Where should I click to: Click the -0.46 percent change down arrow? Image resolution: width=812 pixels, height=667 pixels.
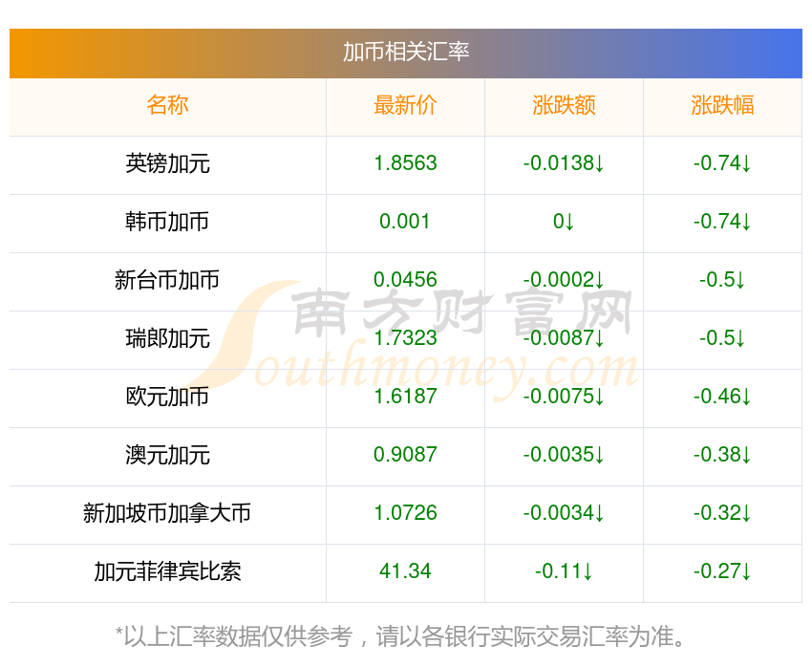pos(746,397)
